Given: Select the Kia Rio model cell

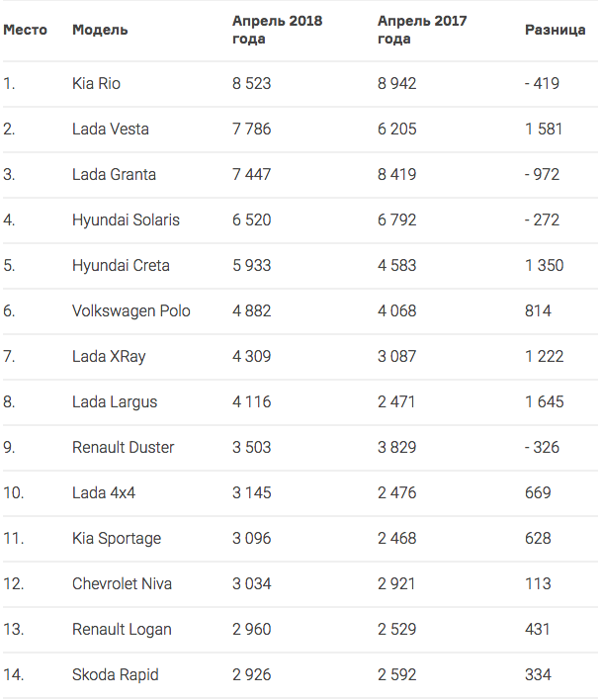Looking at the screenshot, I should tap(96, 83).
